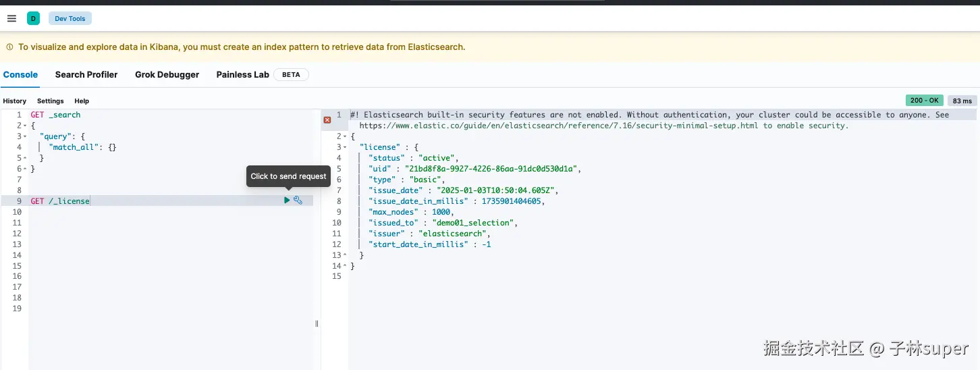This screenshot has height=370, width=980.
Task: Click the 83 ms response time badge
Action: (x=962, y=101)
